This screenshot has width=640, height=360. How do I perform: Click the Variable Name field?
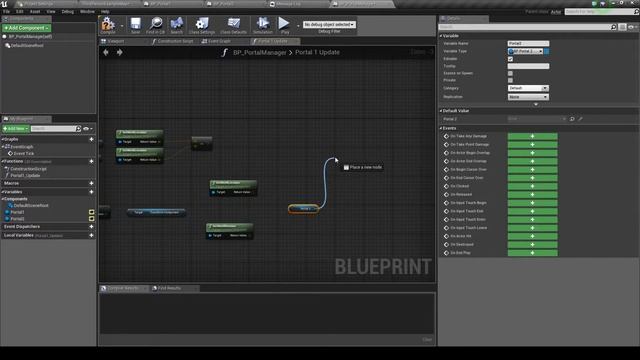tap(528, 43)
